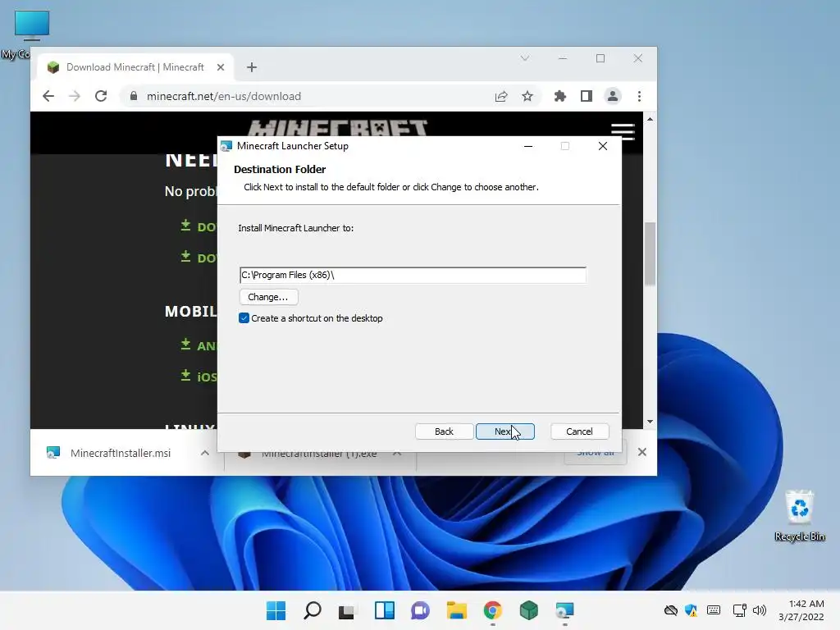The width and height of the screenshot is (840, 630).
Task: Cancel the Minecraft Launcher Setup
Action: (x=580, y=431)
